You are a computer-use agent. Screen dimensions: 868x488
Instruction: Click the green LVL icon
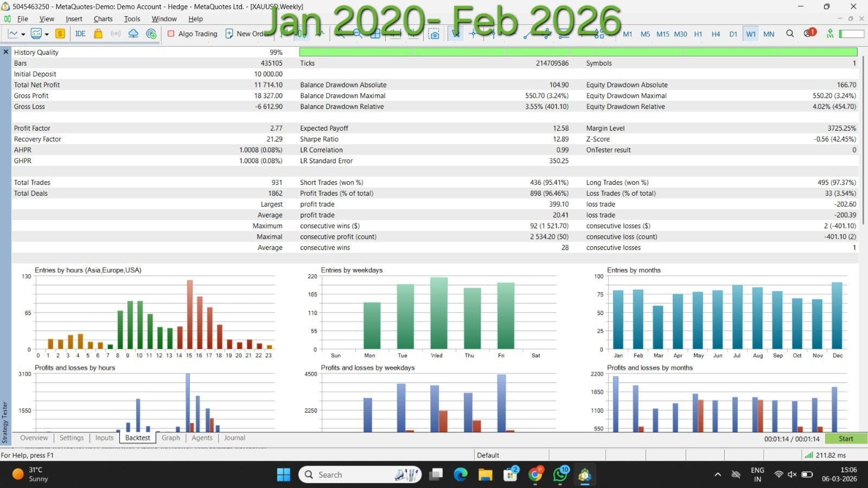tap(830, 34)
